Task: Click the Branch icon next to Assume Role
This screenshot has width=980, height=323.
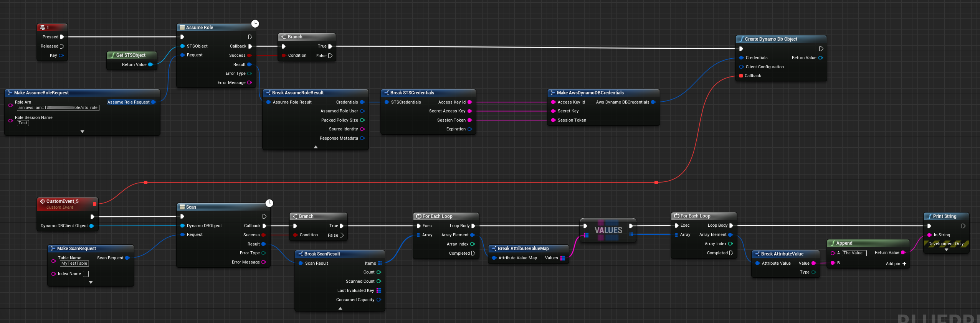Action: [x=284, y=37]
